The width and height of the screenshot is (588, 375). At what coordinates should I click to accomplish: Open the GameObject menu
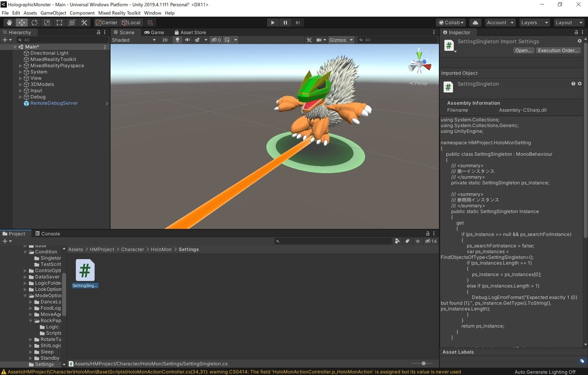point(53,13)
